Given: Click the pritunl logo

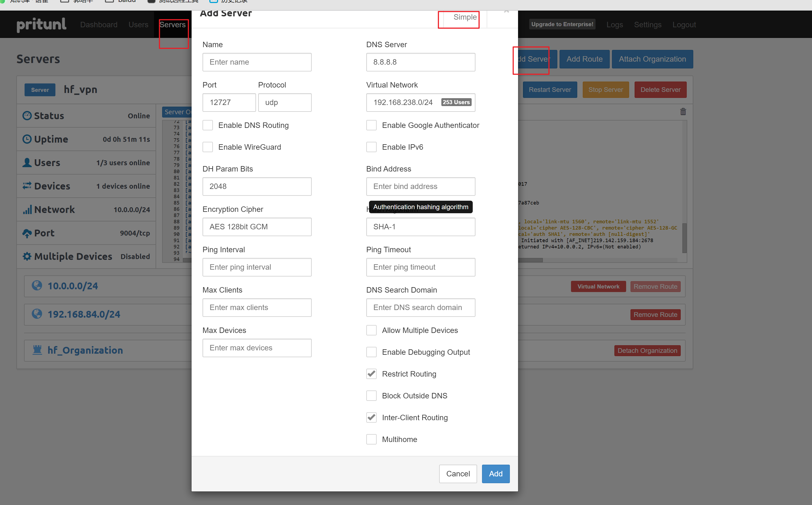Looking at the screenshot, I should click(x=41, y=24).
